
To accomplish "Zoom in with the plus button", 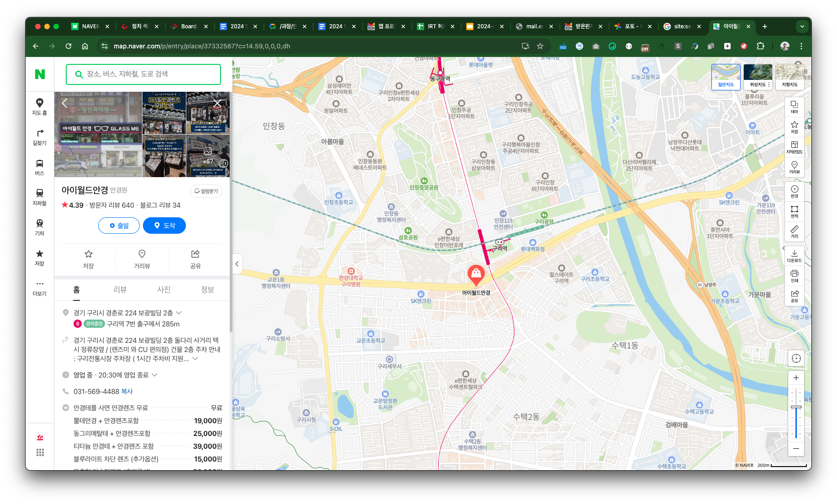I will (x=796, y=378).
